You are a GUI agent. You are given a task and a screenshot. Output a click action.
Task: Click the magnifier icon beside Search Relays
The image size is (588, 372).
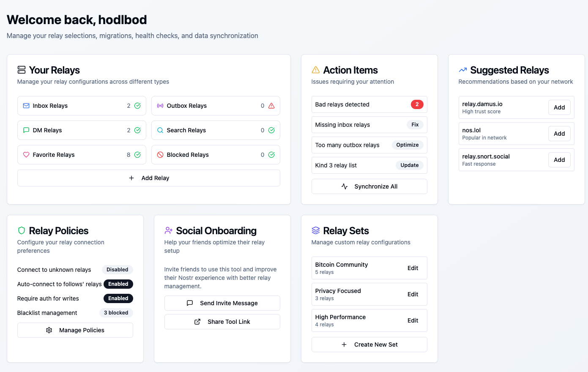[160, 130]
